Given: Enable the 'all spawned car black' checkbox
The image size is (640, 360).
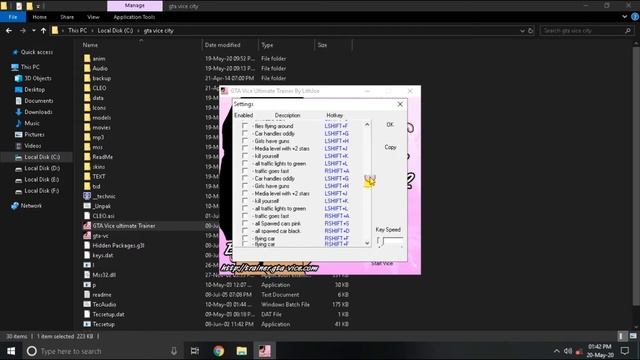Looking at the screenshot, I should pos(244,231).
